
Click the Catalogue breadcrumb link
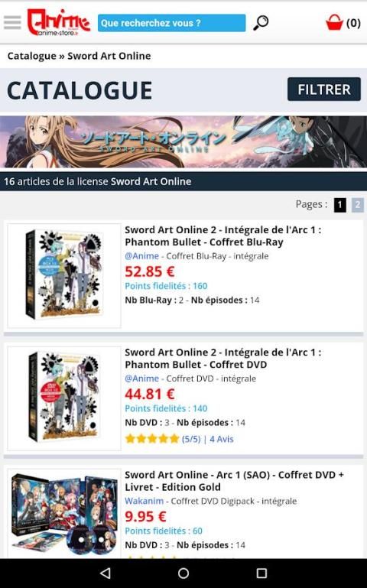tap(32, 56)
